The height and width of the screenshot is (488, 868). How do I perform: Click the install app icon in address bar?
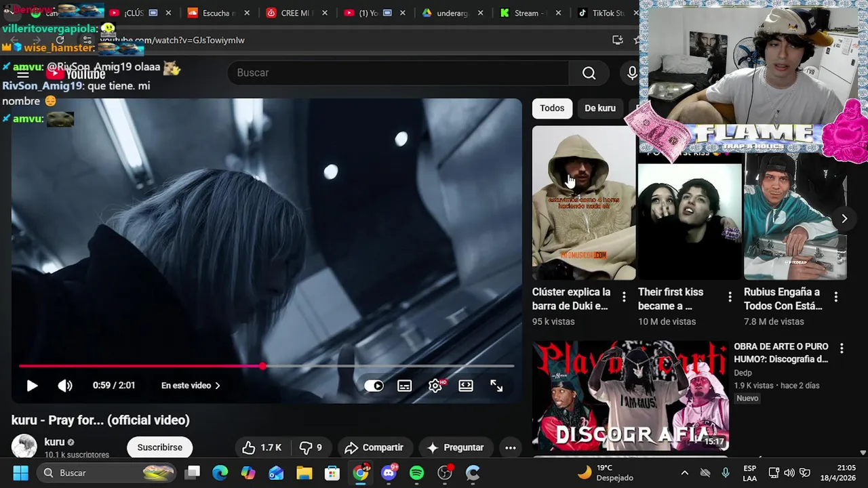(x=618, y=40)
